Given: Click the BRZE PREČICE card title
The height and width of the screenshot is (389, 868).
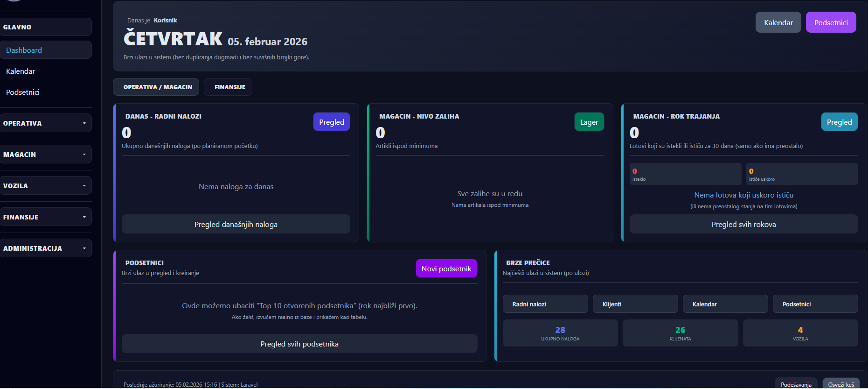Looking at the screenshot, I should (x=528, y=263).
